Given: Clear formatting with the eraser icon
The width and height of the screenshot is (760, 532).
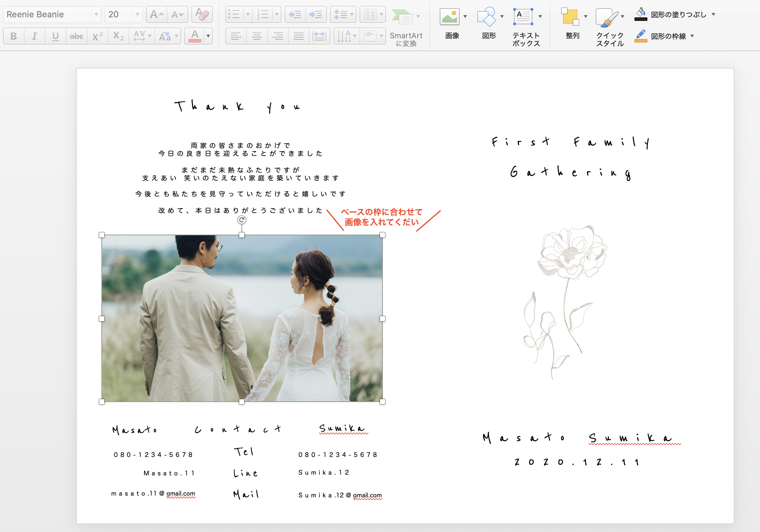Looking at the screenshot, I should [x=202, y=14].
